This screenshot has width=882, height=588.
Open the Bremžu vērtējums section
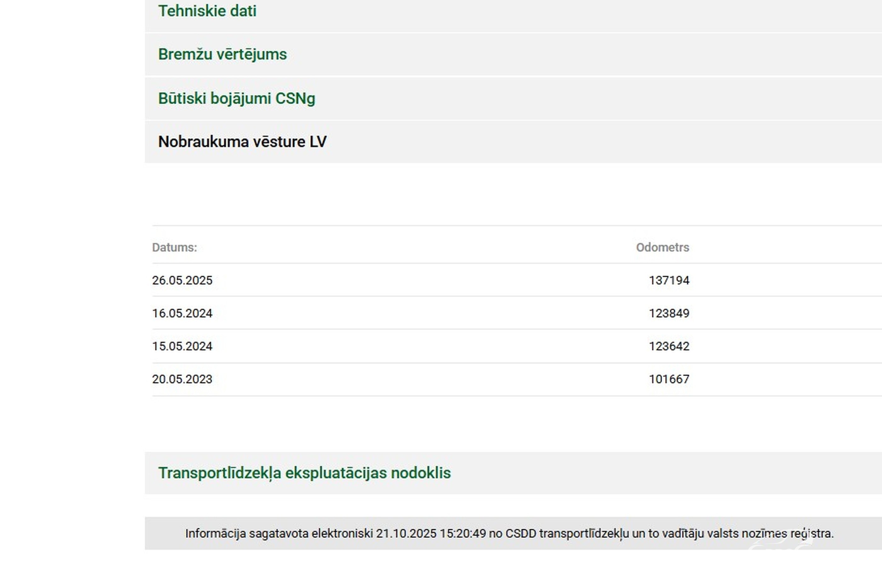[x=222, y=55]
